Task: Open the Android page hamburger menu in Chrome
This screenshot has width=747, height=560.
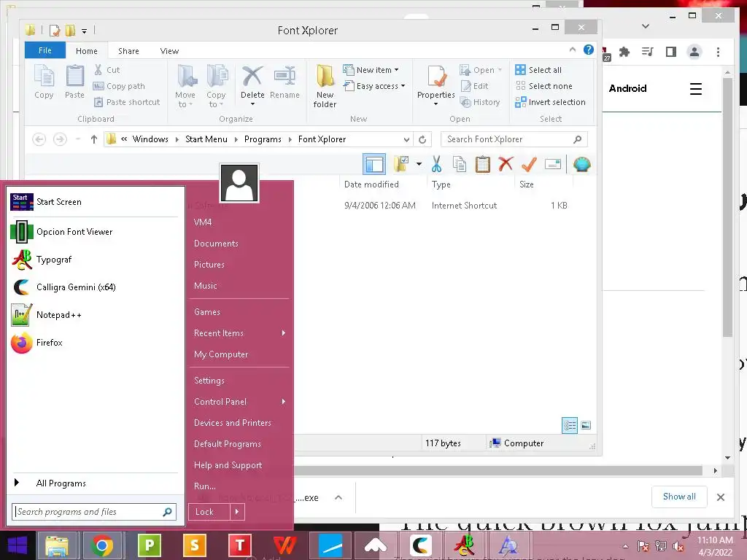Action: click(x=695, y=88)
